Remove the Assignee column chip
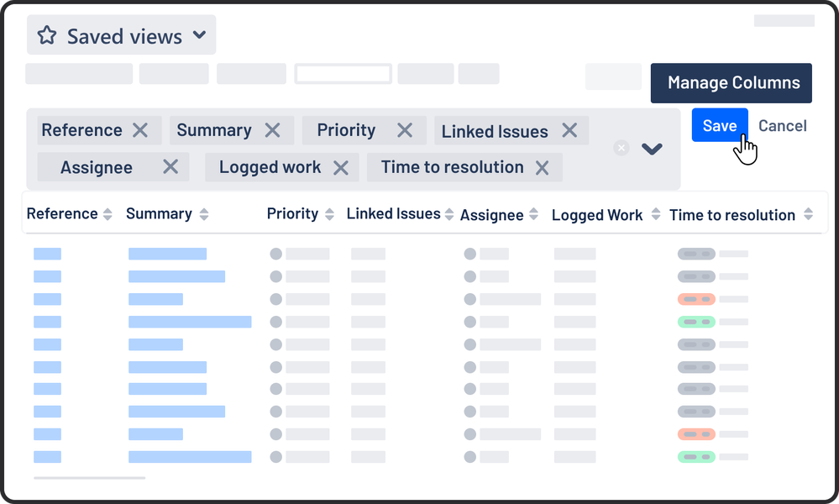This screenshot has width=839, height=504. tap(172, 167)
